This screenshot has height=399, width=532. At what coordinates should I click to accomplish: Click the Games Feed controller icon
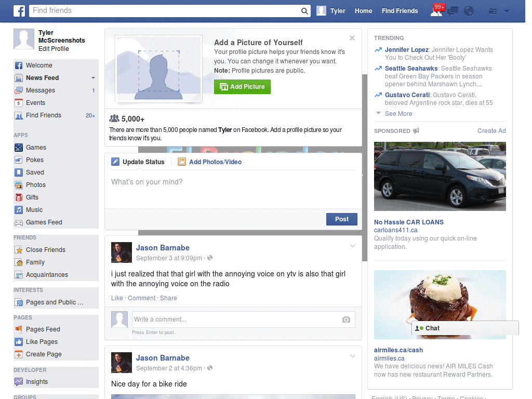pyautogui.click(x=19, y=222)
